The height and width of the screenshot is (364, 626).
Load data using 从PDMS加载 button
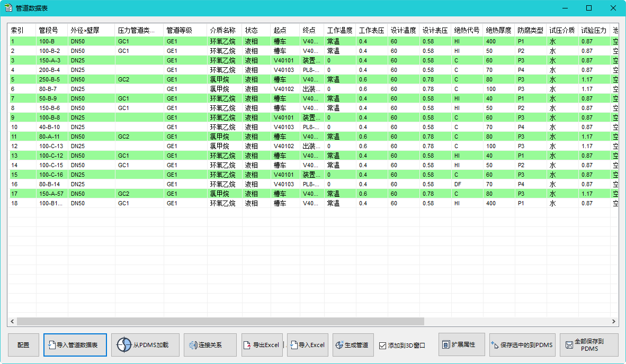(145, 345)
